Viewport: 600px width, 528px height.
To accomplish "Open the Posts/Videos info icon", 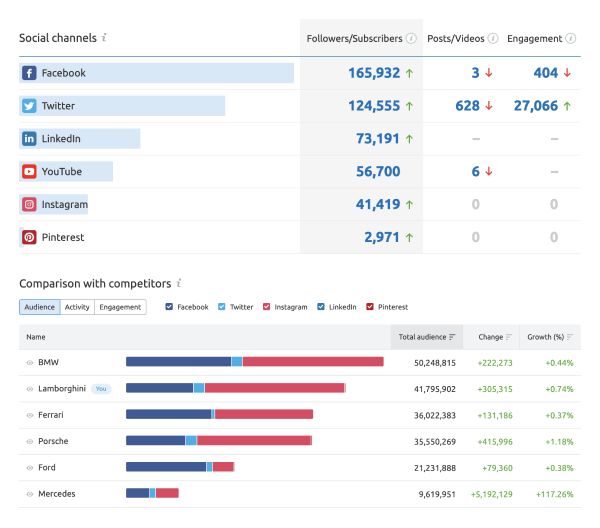I will pos(493,39).
